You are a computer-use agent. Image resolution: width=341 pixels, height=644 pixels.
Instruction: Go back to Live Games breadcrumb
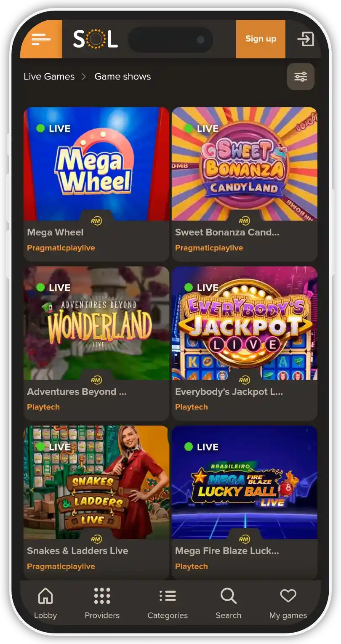tap(49, 77)
